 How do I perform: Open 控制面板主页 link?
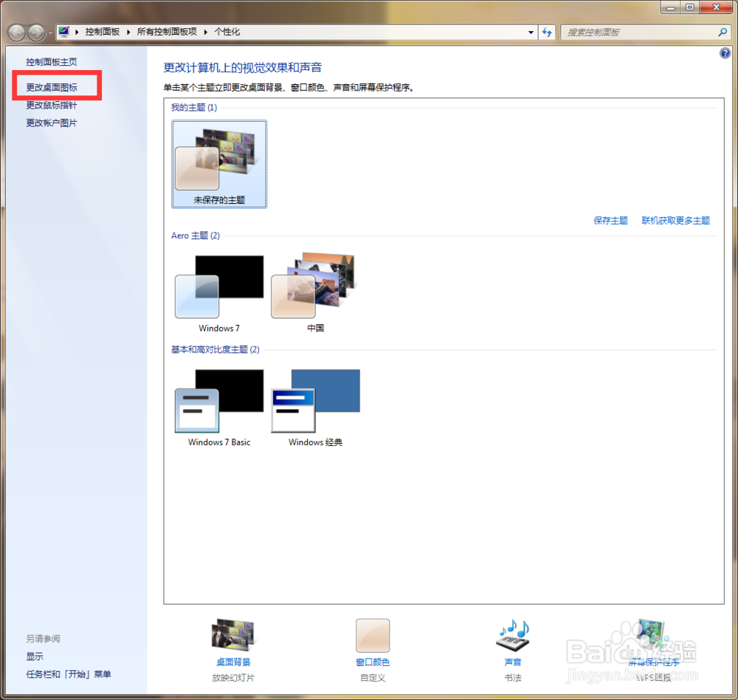pos(52,62)
